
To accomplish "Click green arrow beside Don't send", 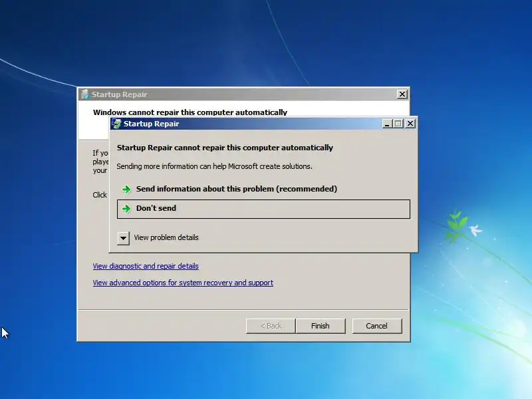I will 126,209.
